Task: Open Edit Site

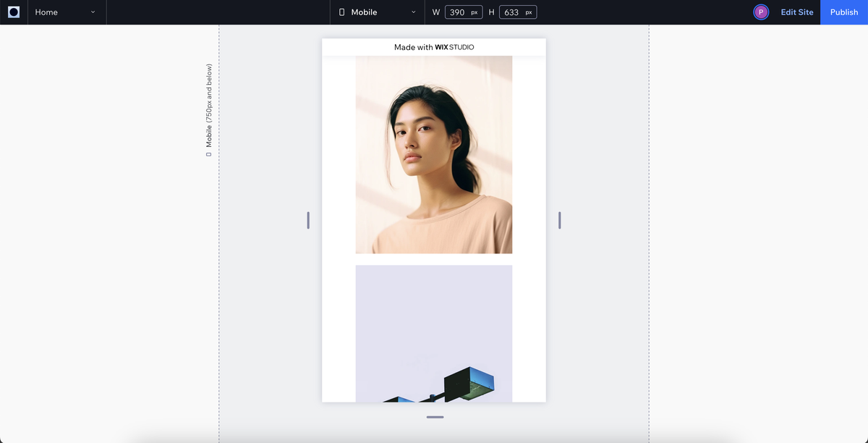Action: point(796,12)
